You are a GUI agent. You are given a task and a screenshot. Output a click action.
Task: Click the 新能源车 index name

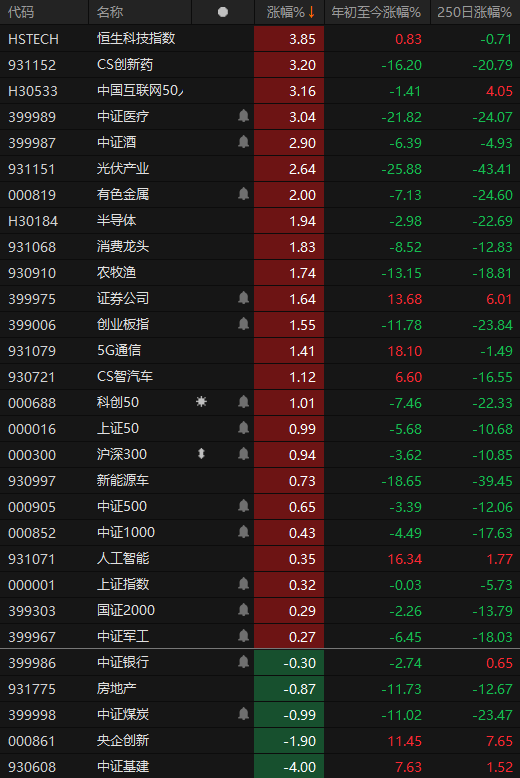coord(123,480)
